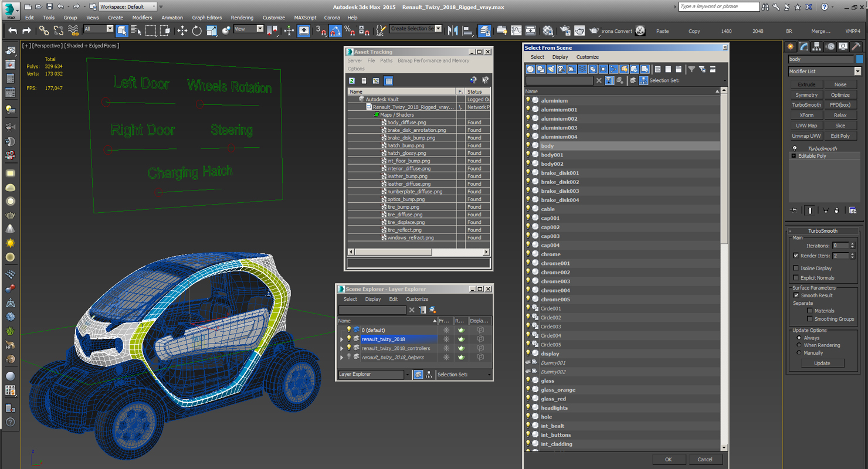This screenshot has width=868, height=469.
Task: Enable the Explicit Normals checkbox
Action: [x=796, y=278]
